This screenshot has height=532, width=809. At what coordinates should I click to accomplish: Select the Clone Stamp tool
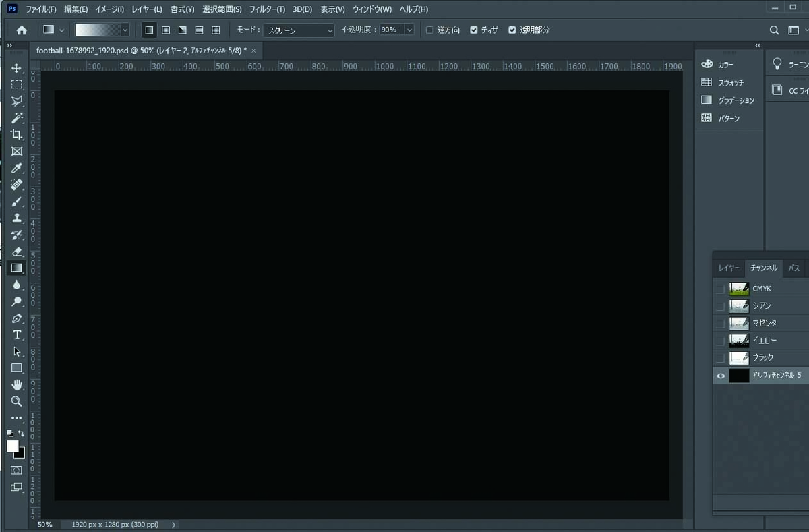pos(17,218)
